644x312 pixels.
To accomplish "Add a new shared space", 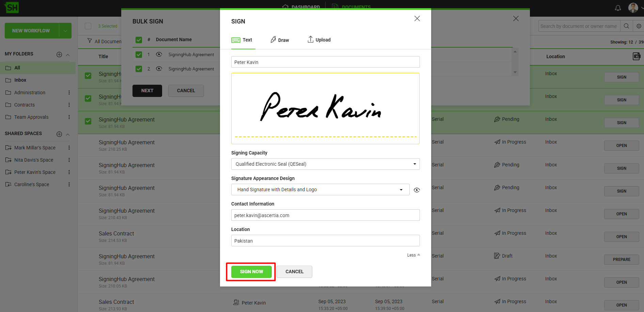I will pyautogui.click(x=59, y=134).
